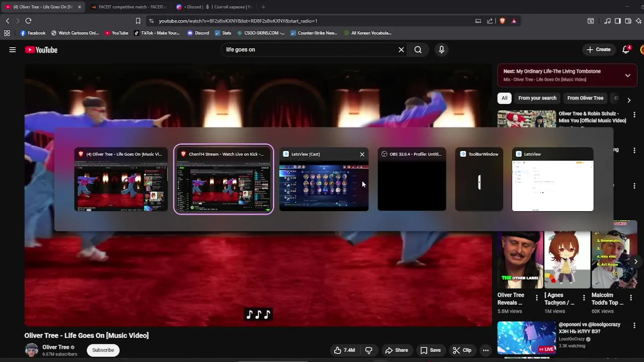Clear the 'life goes on' search text
The height and width of the screenshot is (362, 644).
[x=401, y=50]
